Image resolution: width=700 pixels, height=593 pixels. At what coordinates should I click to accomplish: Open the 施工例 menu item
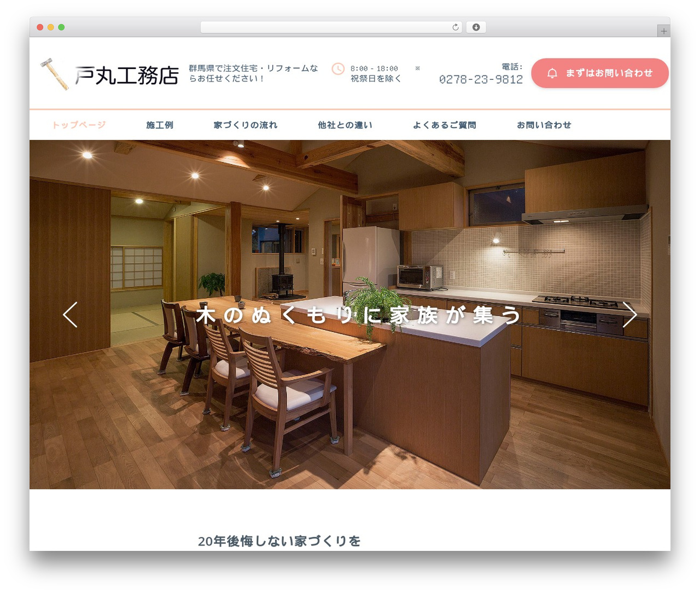pos(160,125)
